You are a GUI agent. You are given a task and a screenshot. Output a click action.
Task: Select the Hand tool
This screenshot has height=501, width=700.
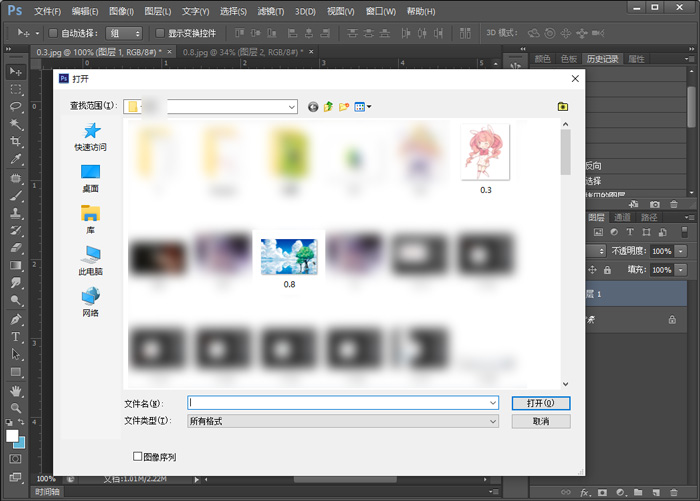(x=16, y=391)
